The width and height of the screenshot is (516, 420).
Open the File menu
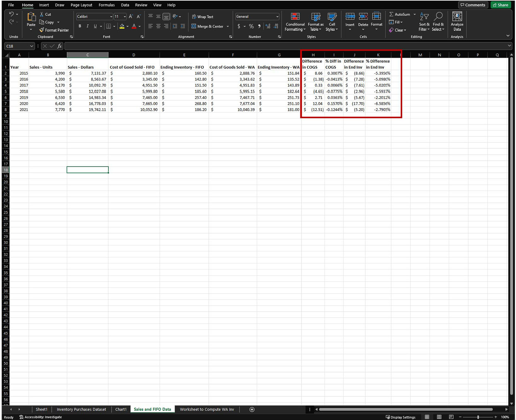point(11,5)
